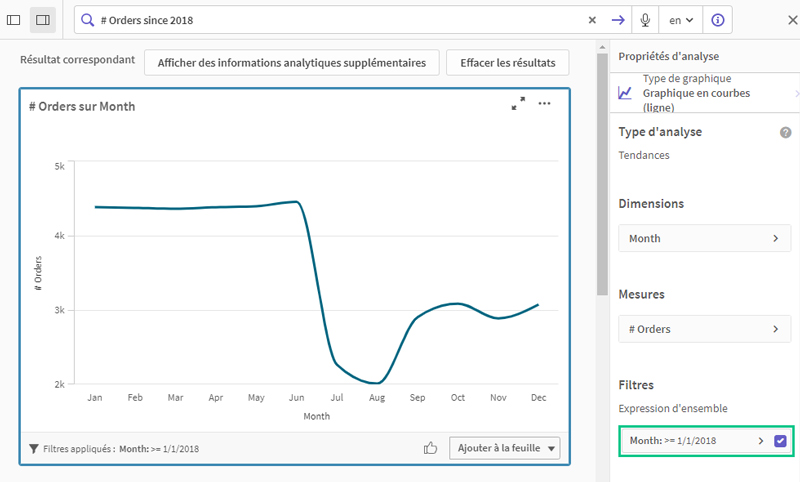Click 'Effacer les résultats' button
The image size is (800, 482).
point(508,63)
